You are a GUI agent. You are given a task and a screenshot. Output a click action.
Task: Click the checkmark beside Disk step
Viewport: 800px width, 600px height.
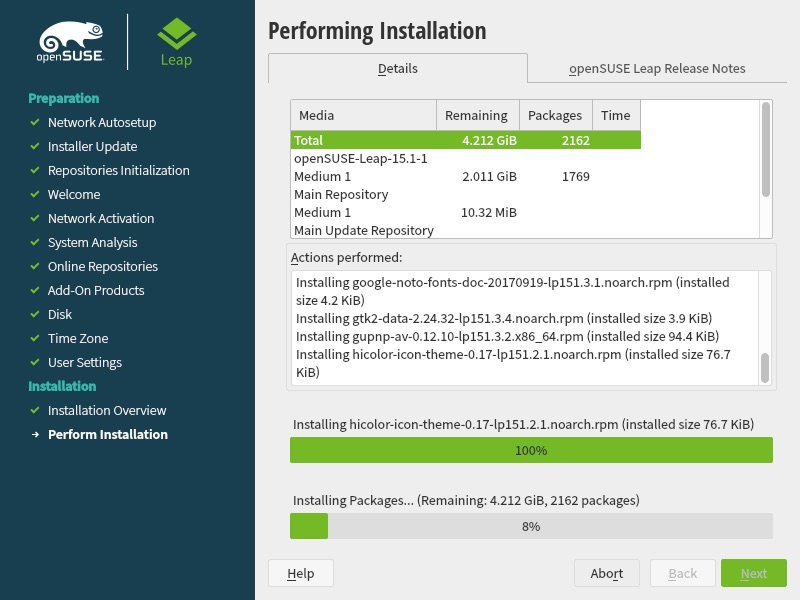pyautogui.click(x=35, y=314)
